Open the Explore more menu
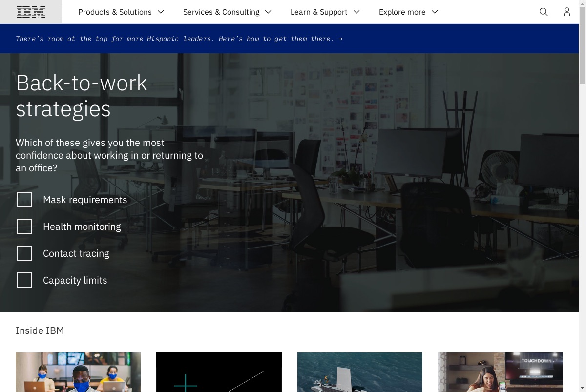Viewport: 586px width, 392px height. click(409, 12)
